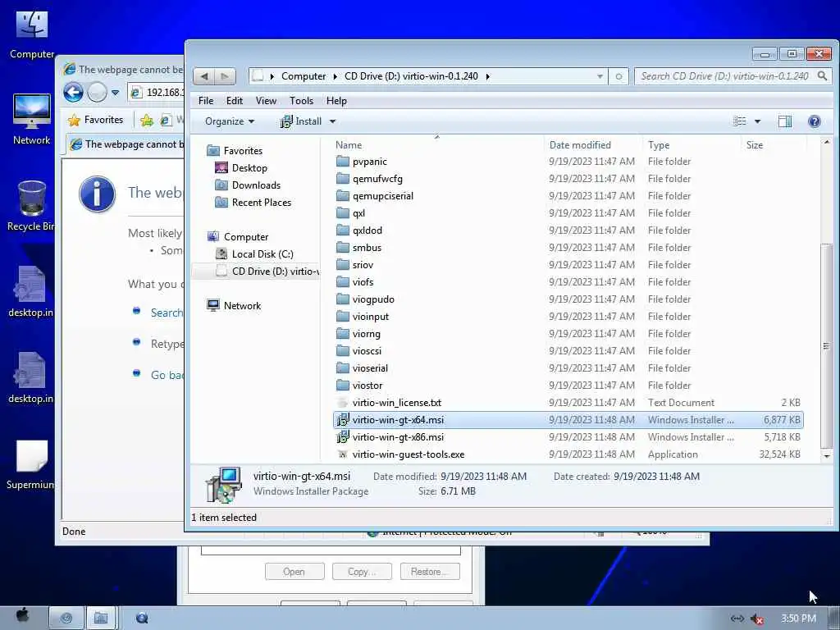Select 'The webpage cannot be' IE tab

click(x=126, y=144)
